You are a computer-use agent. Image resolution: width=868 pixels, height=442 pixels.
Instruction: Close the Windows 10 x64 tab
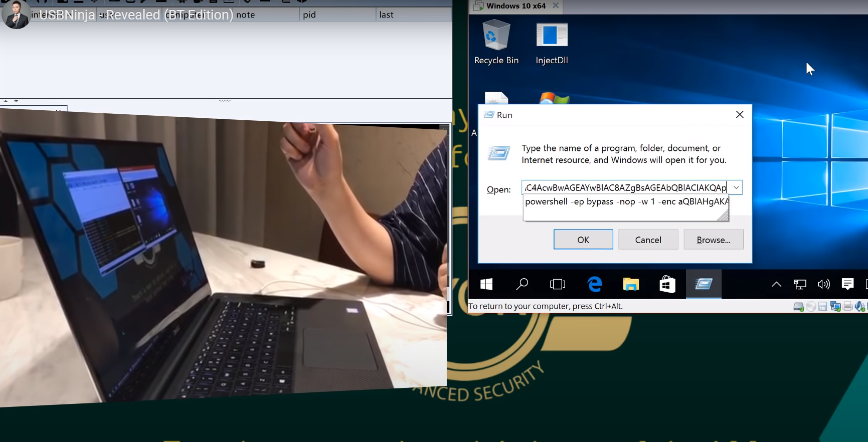pos(556,6)
